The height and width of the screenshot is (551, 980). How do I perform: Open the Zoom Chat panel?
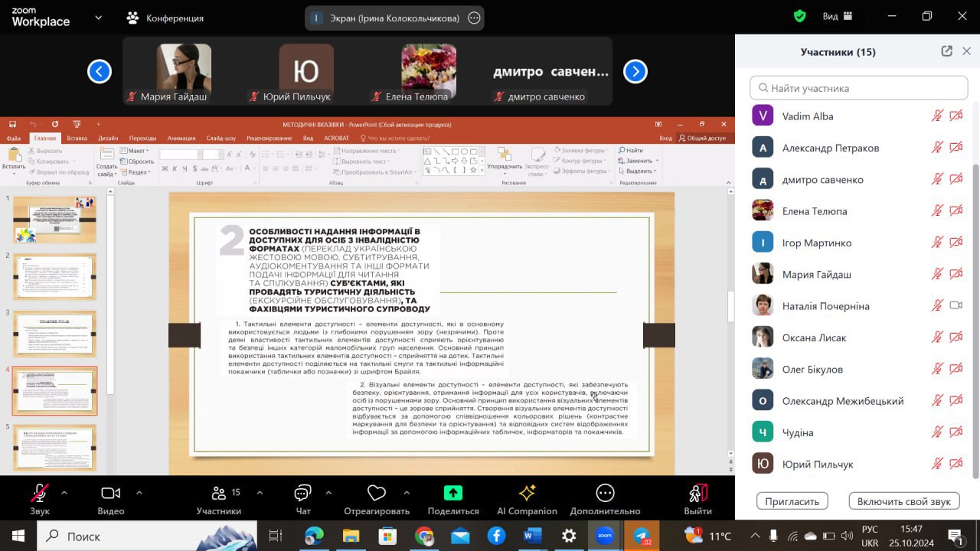point(303,494)
